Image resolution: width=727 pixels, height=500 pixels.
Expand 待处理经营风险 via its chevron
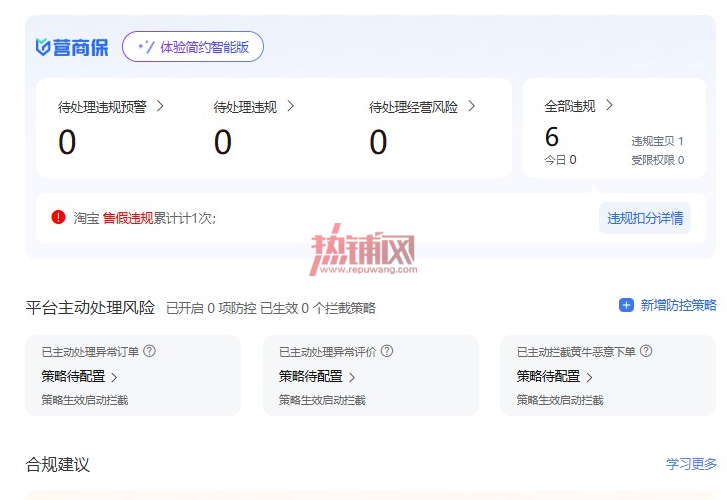click(x=472, y=106)
